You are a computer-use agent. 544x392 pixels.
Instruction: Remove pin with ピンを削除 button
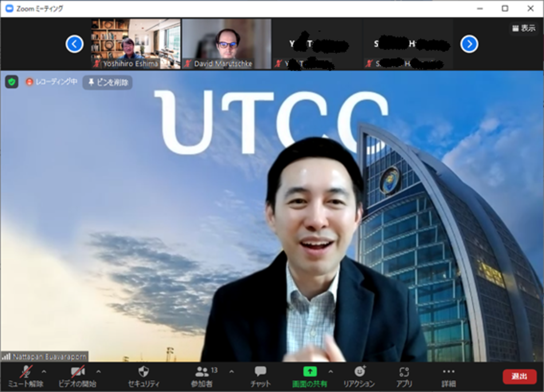(x=108, y=82)
